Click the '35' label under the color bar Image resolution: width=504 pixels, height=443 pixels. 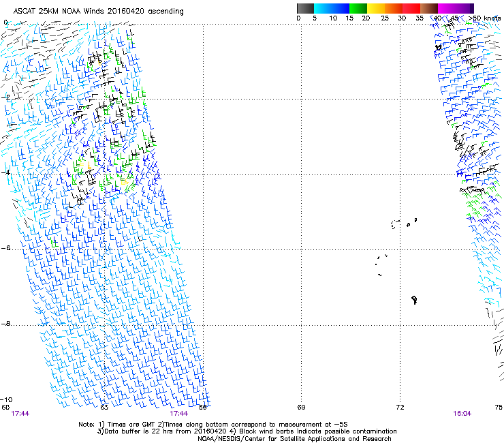420,18
